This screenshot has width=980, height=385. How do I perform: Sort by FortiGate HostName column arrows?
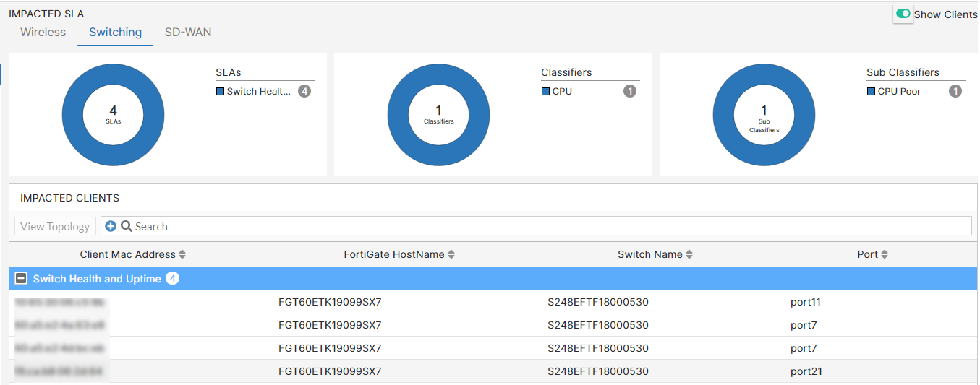(451, 254)
